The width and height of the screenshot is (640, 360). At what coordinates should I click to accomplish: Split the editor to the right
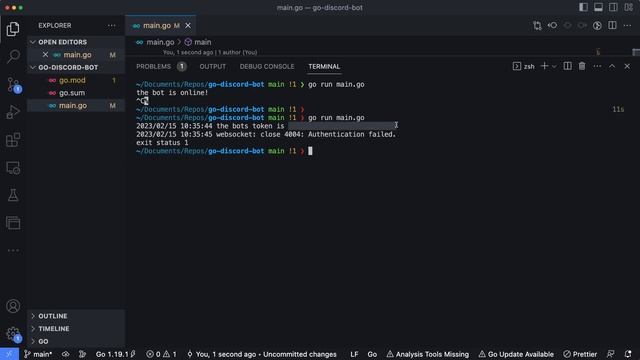[612, 25]
